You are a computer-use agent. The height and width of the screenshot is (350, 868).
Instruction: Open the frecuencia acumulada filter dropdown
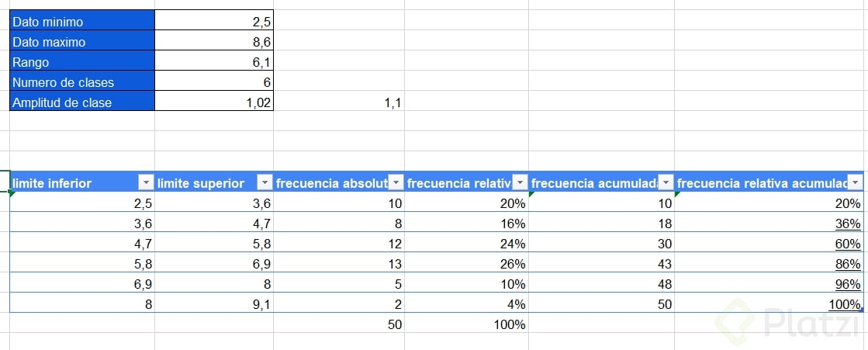click(x=666, y=182)
